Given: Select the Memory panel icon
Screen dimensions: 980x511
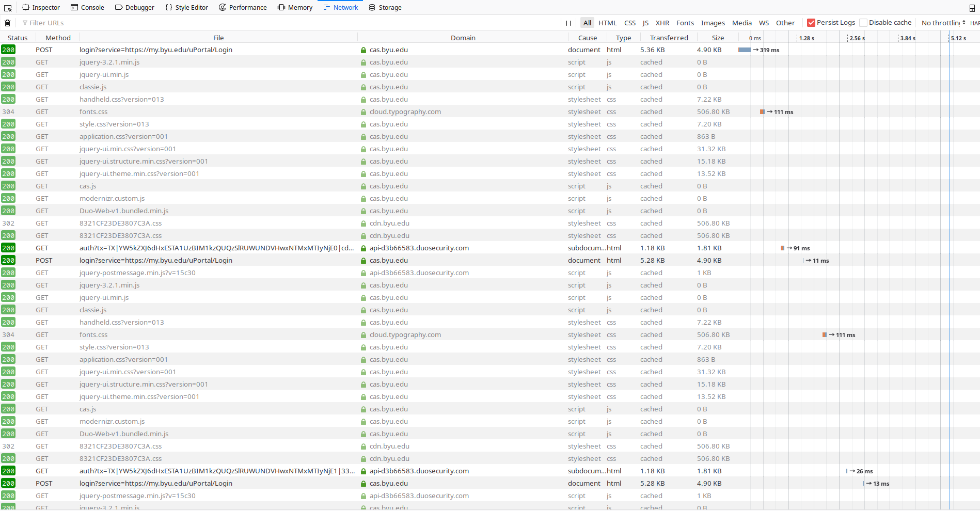Looking at the screenshot, I should 281,7.
